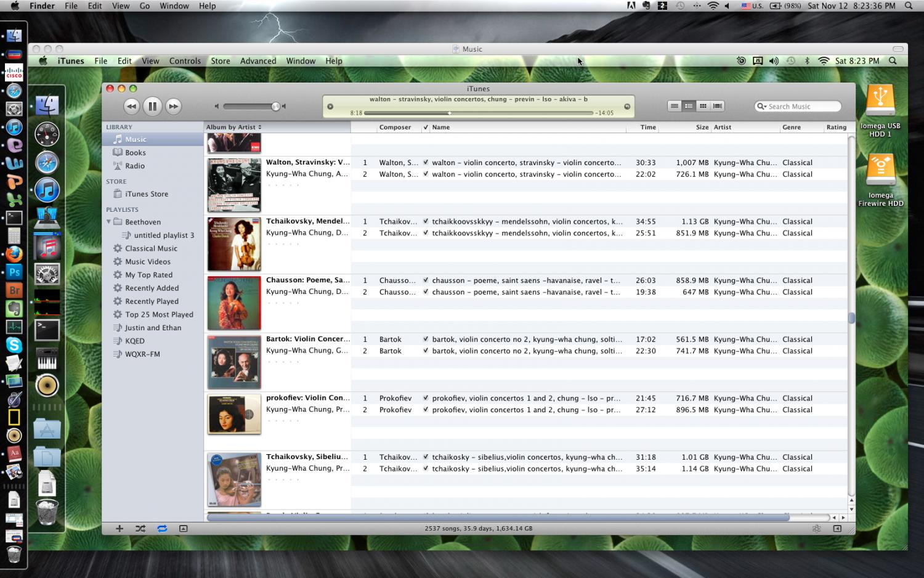Click the vertical scrollbar thumb in the track list

(x=851, y=318)
